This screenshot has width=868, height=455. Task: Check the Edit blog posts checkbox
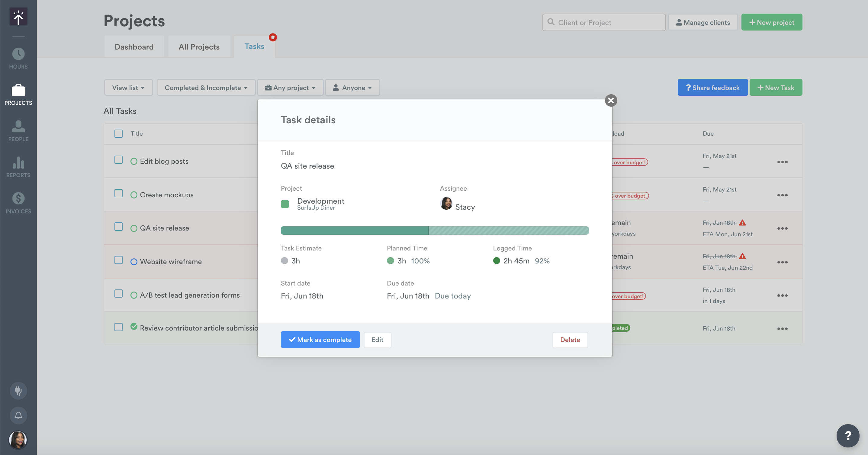point(118,160)
